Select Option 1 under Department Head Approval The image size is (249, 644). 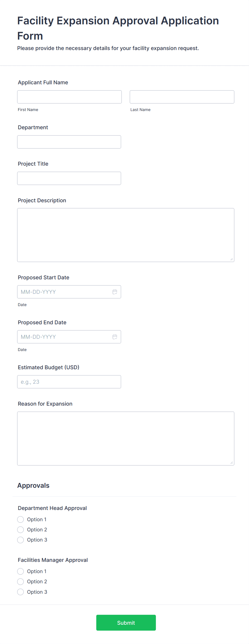(20, 519)
